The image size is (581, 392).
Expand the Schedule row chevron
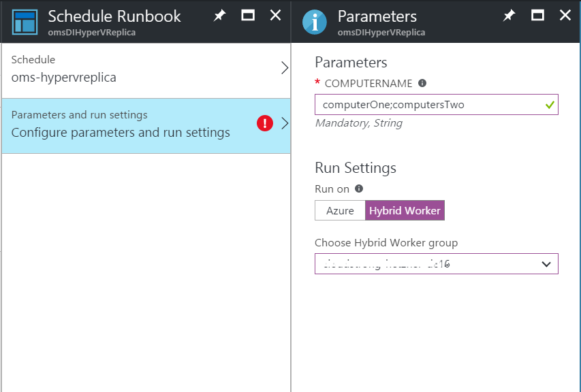pos(285,68)
